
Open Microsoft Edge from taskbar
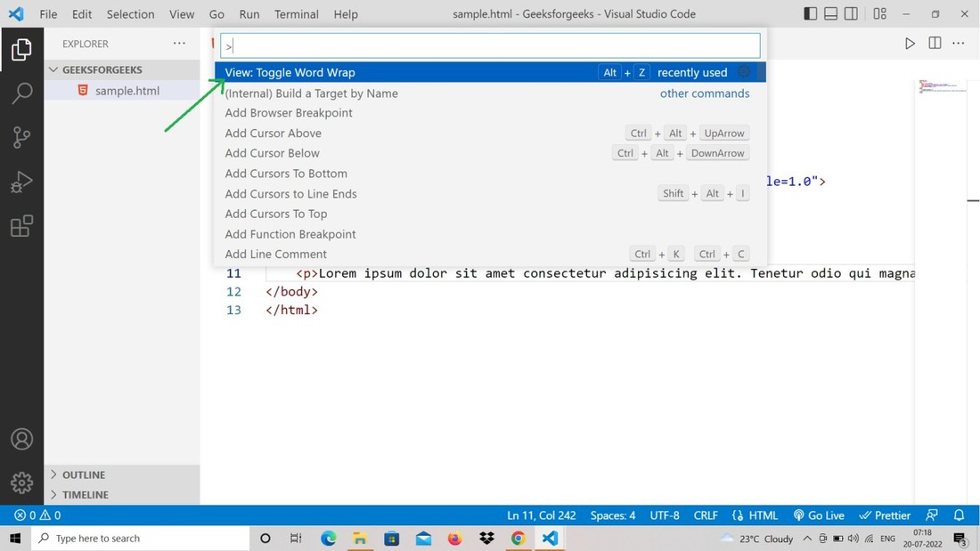click(328, 538)
